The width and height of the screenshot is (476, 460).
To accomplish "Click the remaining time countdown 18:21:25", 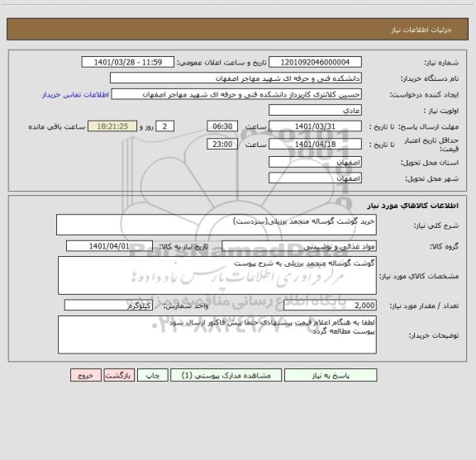I will (x=112, y=126).
